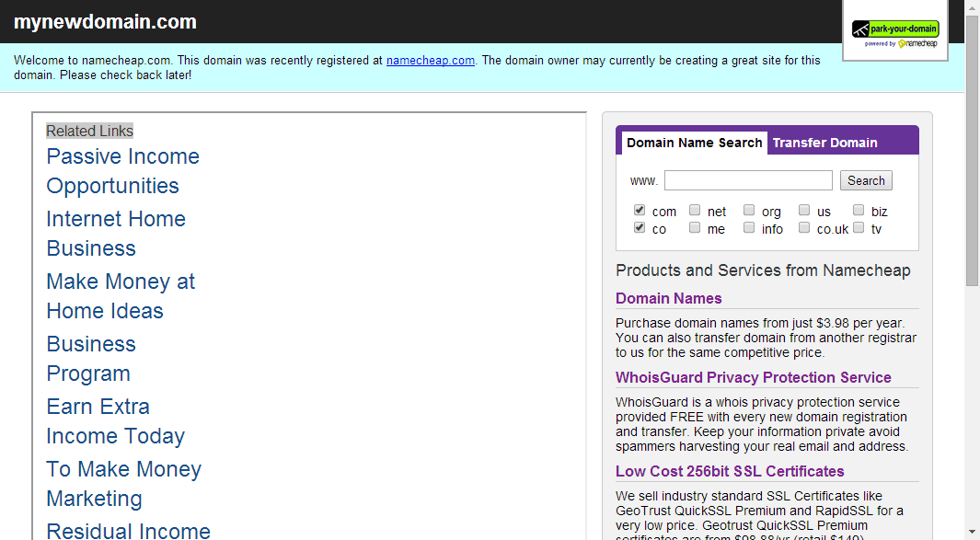Open the namecheap.com hyperlink in banner
Image resolution: width=980 pixels, height=540 pixels.
430,61
